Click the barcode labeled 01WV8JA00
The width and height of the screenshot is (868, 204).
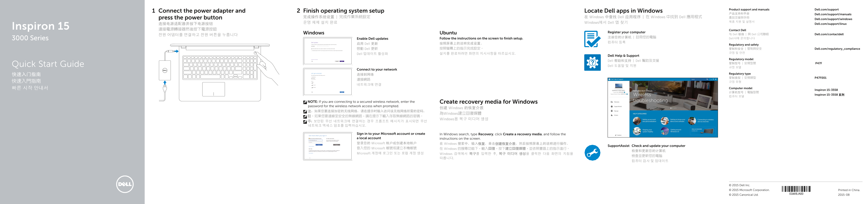point(796,189)
